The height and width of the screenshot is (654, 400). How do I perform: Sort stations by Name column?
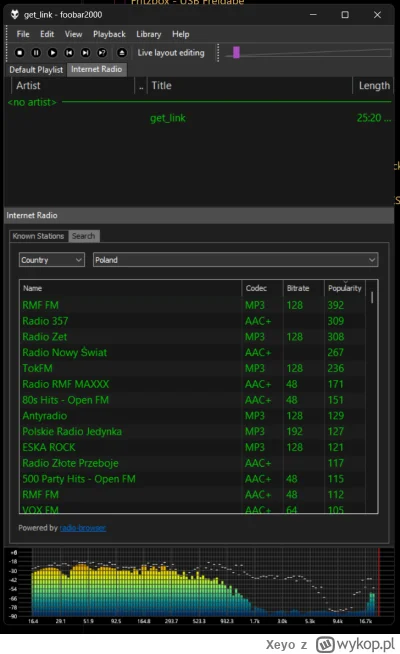(x=130, y=288)
